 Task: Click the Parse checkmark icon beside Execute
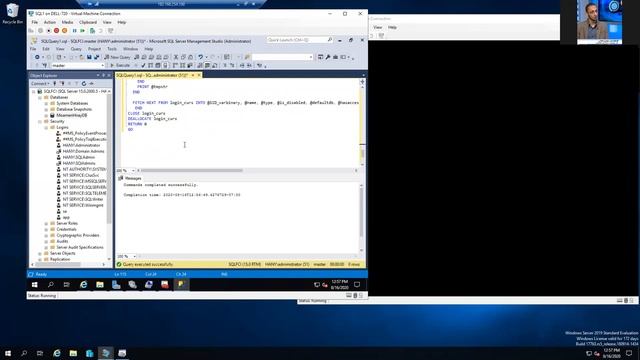tap(143, 65)
